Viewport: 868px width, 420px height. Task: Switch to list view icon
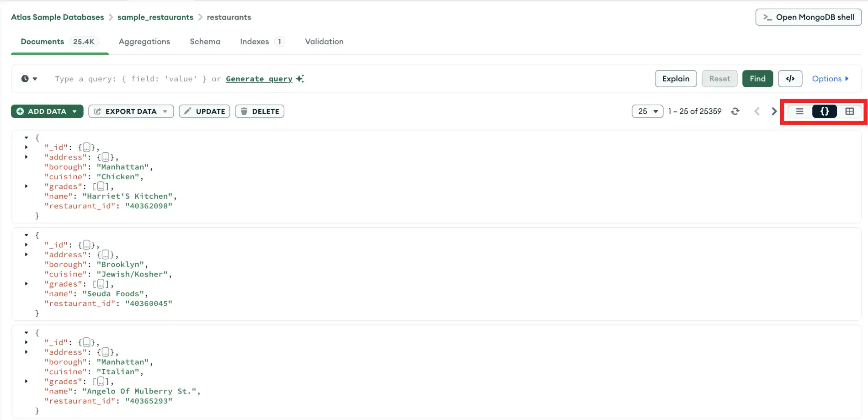(x=799, y=111)
